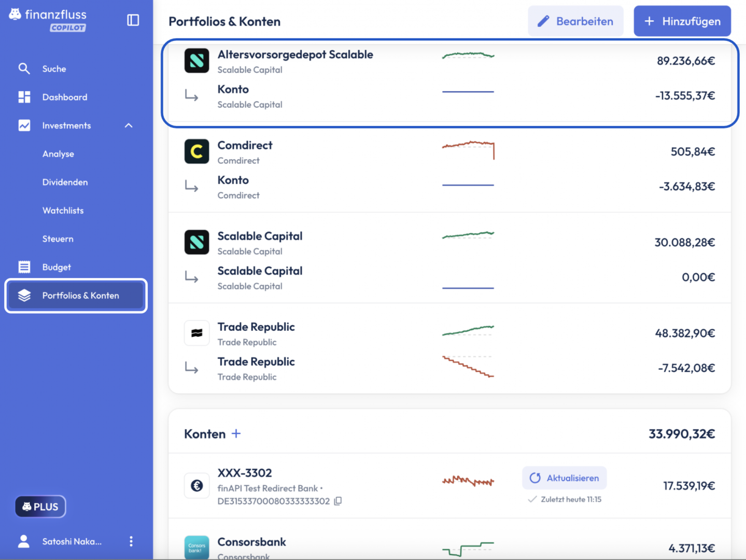Refresh the account with the Aktualisieren button

(565, 478)
